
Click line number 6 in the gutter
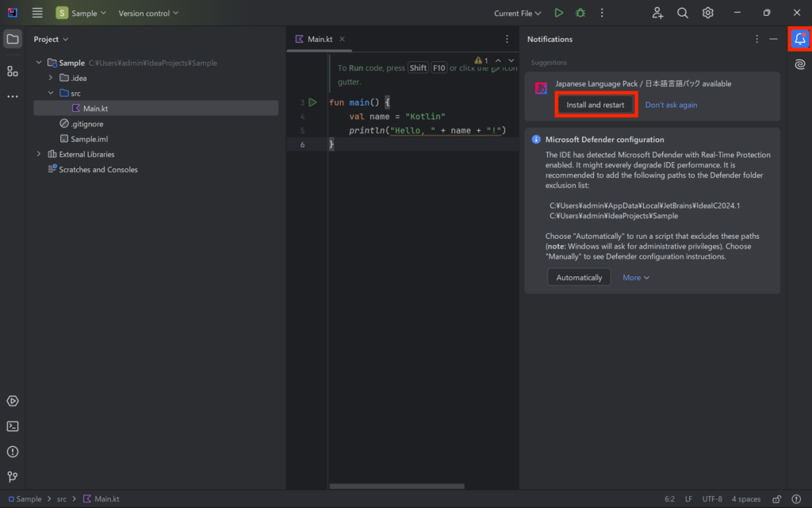pyautogui.click(x=302, y=144)
